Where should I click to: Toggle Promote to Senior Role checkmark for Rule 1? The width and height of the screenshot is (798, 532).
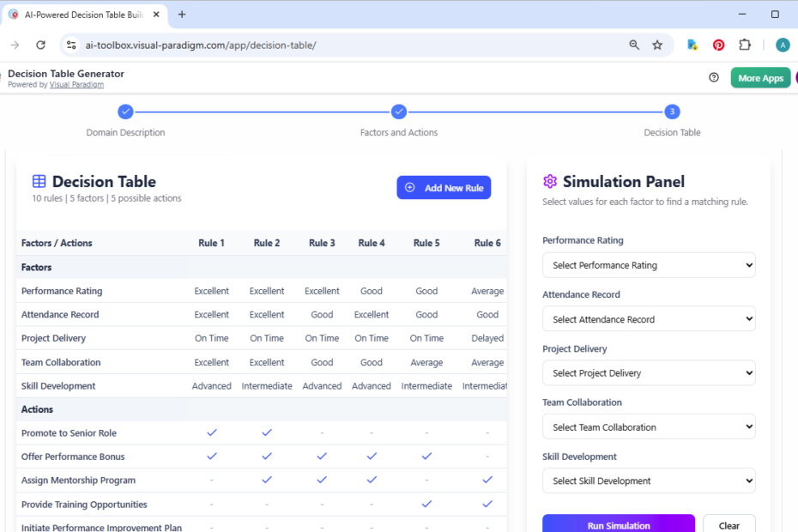[x=212, y=432]
